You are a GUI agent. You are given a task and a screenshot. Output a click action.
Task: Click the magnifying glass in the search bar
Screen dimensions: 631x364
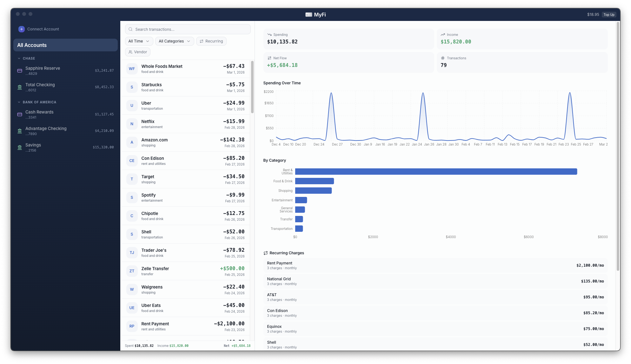point(130,29)
